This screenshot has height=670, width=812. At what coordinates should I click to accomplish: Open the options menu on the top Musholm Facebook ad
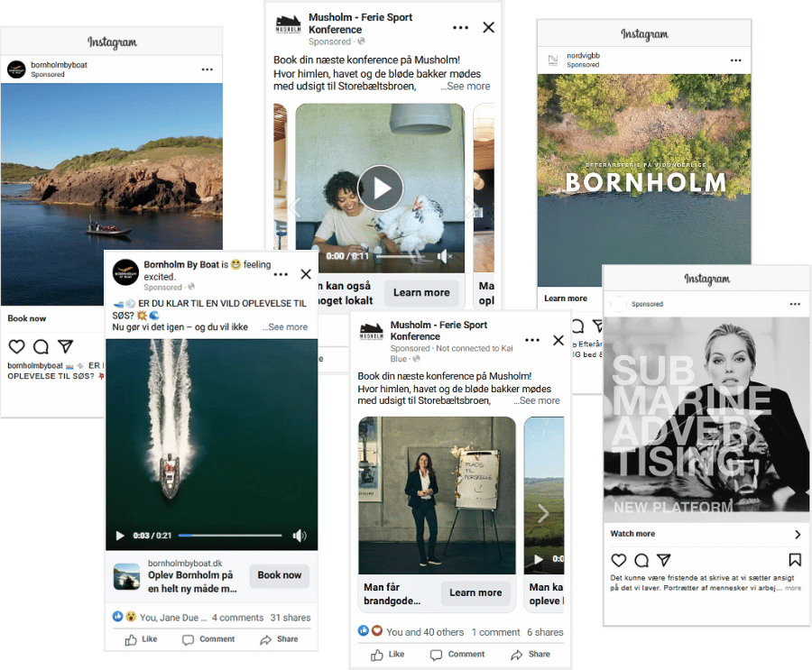[461, 28]
